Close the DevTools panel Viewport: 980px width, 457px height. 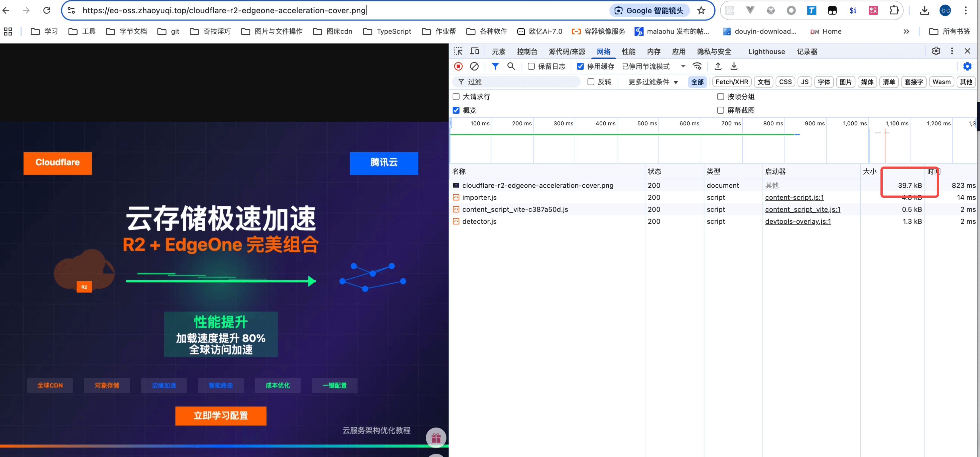pyautogui.click(x=967, y=51)
